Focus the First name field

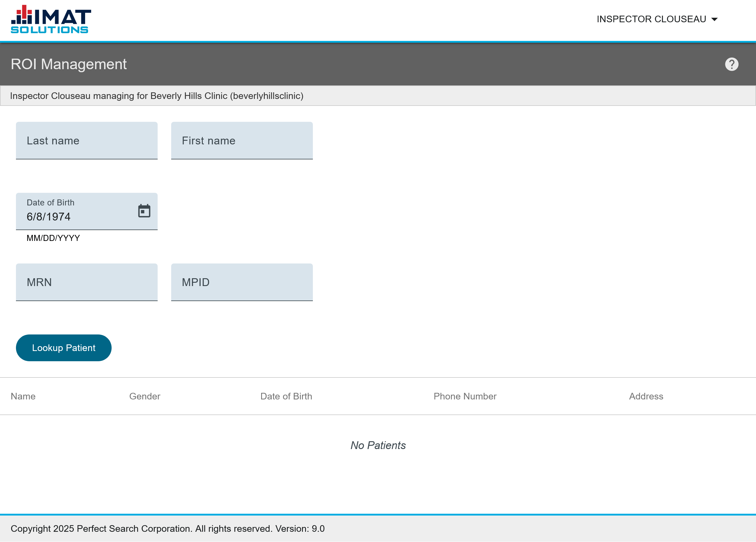point(242,141)
